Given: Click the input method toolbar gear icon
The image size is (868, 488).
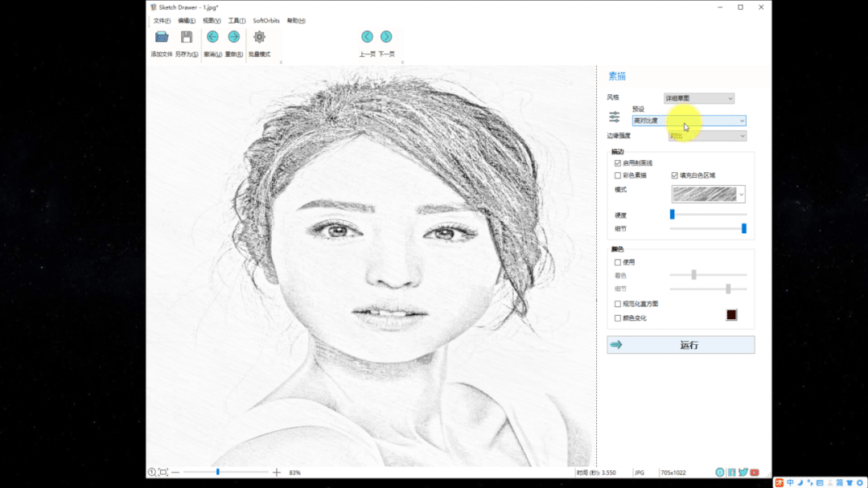Looking at the screenshot, I should coord(860,483).
